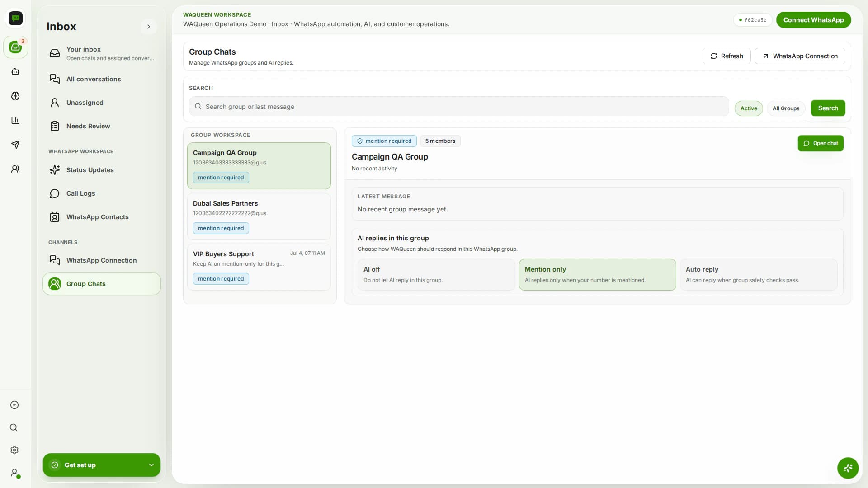Collapse the Inbox sidebar with chevron

(x=149, y=27)
